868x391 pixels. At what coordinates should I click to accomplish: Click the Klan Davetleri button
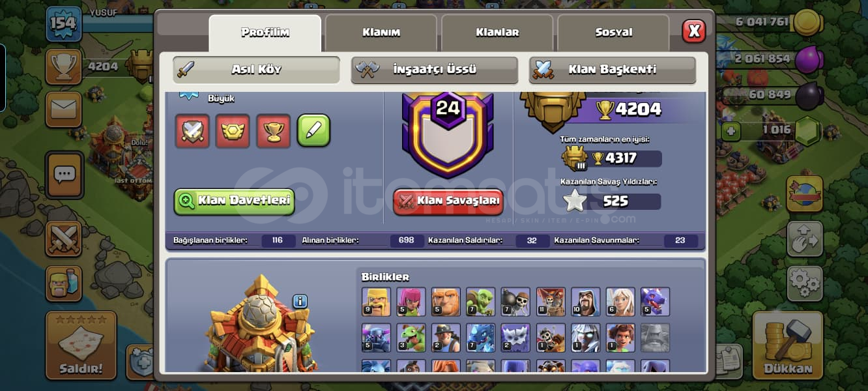[235, 201]
